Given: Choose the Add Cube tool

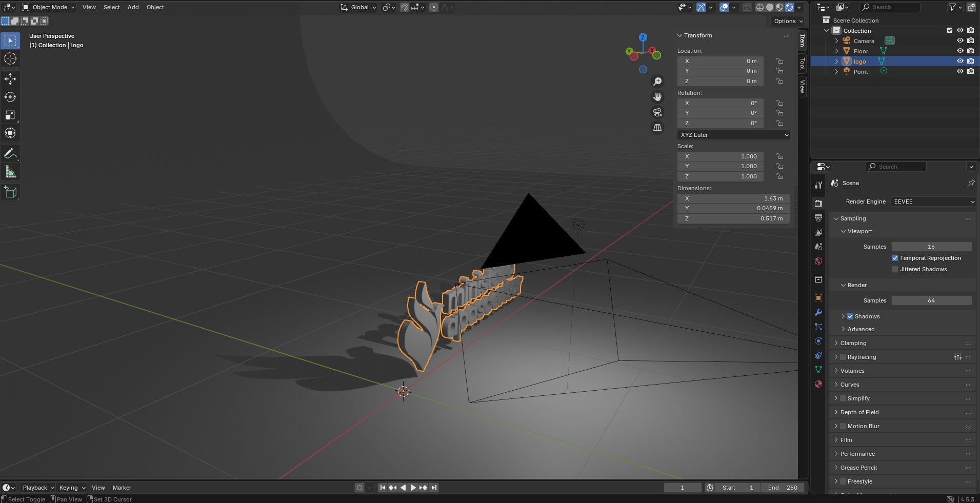Looking at the screenshot, I should 10,192.
